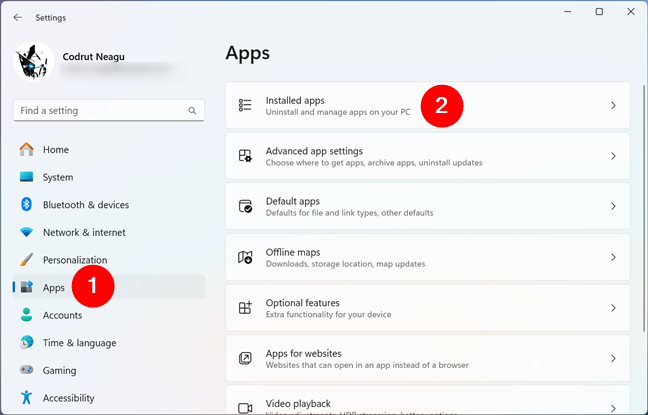Click the Optional features icon
Image resolution: width=648 pixels, height=415 pixels.
click(x=245, y=308)
